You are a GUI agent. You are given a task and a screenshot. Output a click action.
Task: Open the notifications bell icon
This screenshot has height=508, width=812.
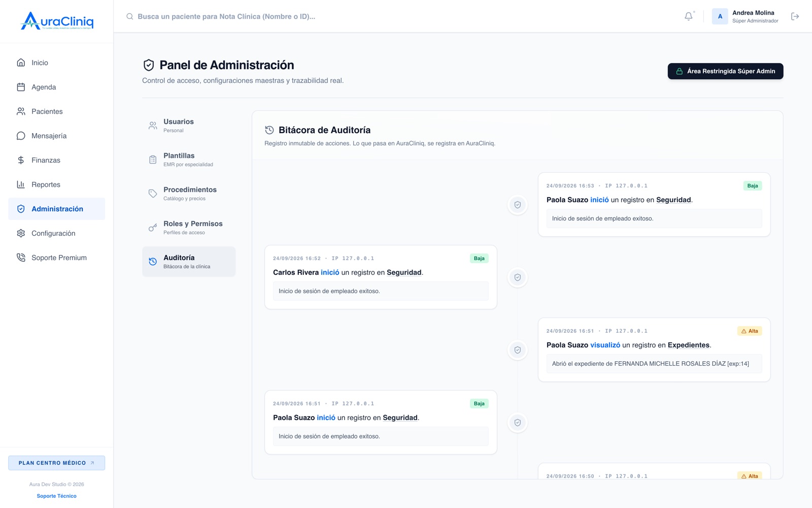[x=689, y=16]
